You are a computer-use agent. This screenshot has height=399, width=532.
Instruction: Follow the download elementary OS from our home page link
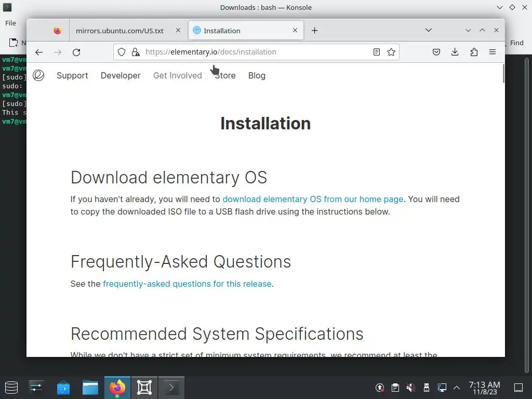point(313,199)
